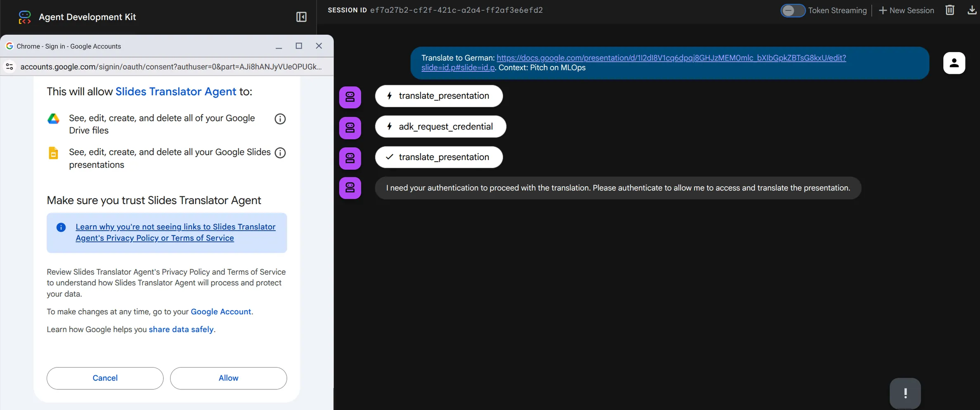980x410 pixels.
Task: Click the session ID value text
Action: coord(457,10)
